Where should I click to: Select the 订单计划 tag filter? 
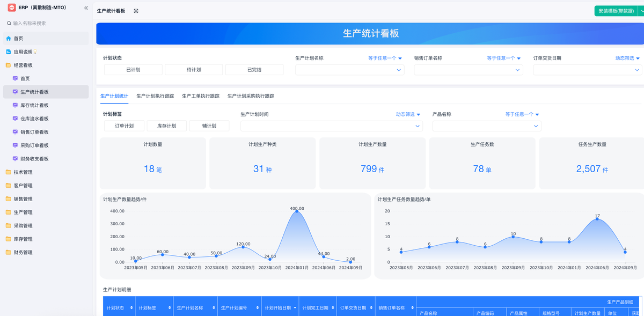[124, 126]
